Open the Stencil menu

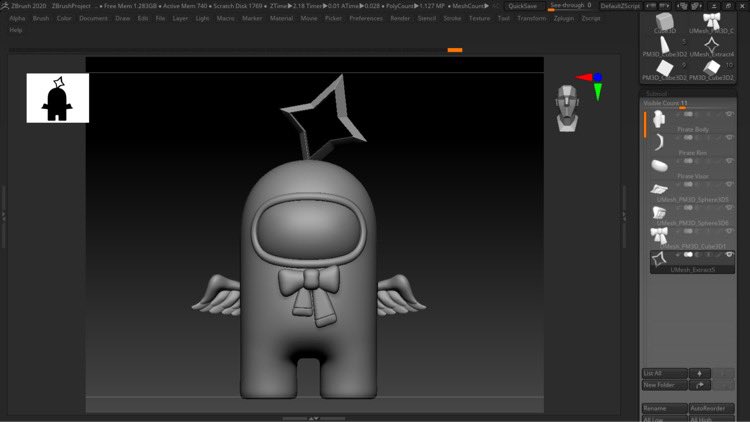(x=427, y=18)
